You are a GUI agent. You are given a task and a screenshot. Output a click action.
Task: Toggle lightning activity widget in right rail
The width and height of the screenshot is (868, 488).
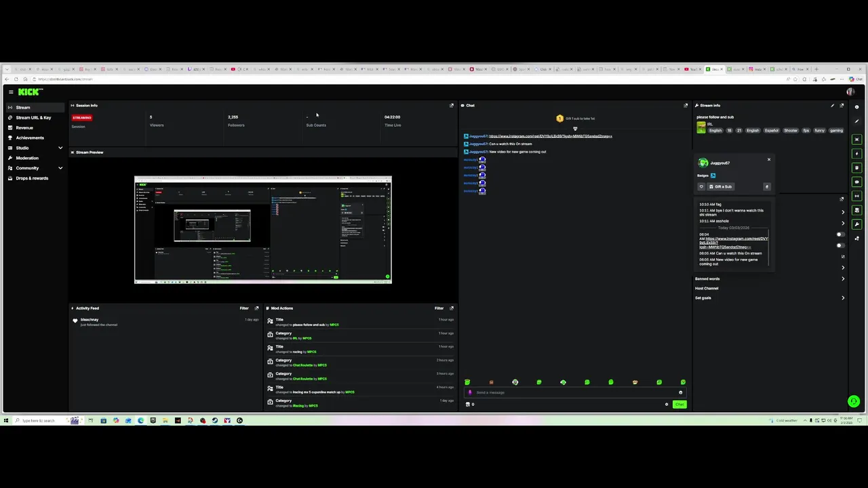tap(856, 154)
